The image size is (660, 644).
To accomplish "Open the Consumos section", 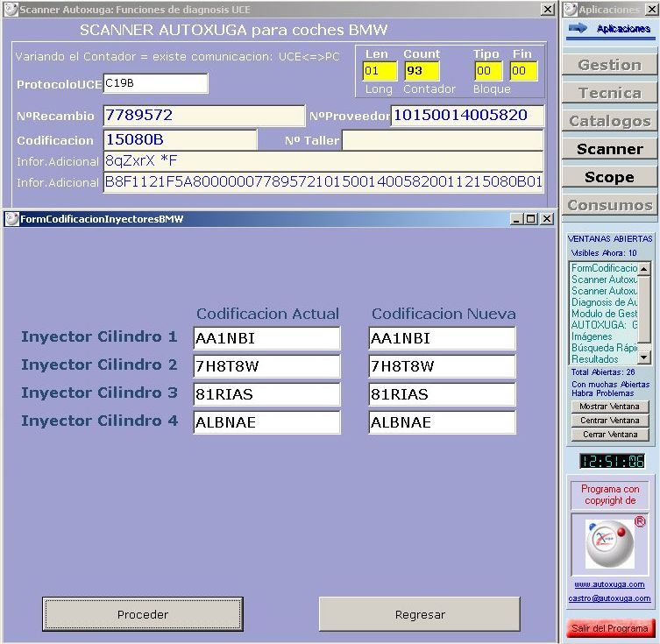I will click(x=609, y=205).
